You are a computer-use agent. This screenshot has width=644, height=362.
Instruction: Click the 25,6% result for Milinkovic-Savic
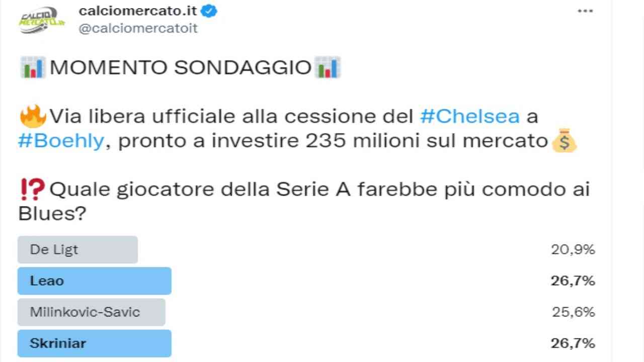tap(573, 312)
